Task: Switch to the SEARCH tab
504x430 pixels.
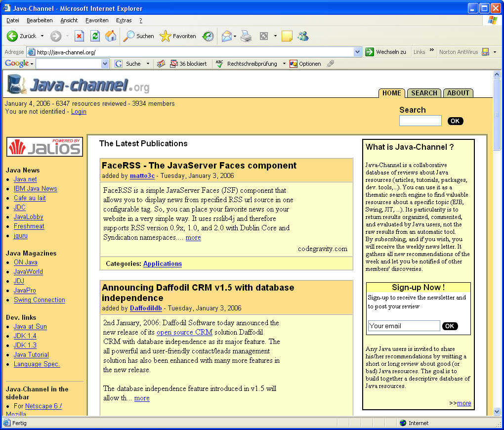Action: coord(424,93)
